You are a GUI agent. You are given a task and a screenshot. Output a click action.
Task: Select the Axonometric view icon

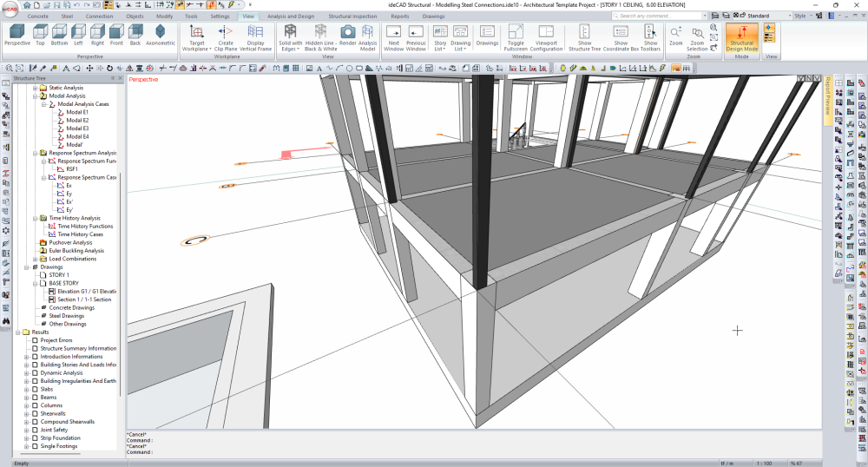[x=160, y=34]
